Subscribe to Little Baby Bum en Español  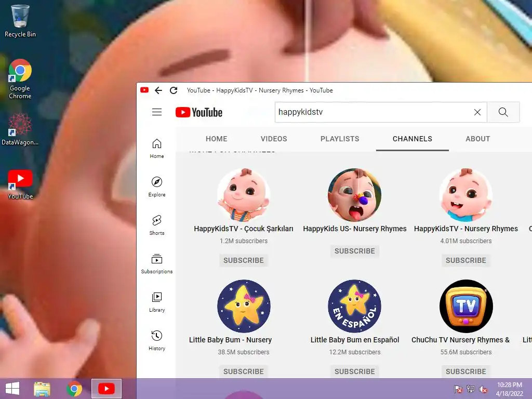354,371
